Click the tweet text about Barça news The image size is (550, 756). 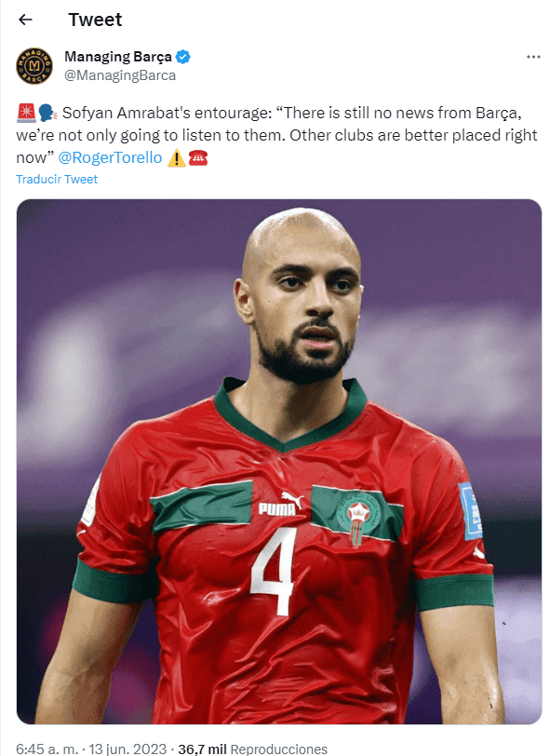pos(276,135)
